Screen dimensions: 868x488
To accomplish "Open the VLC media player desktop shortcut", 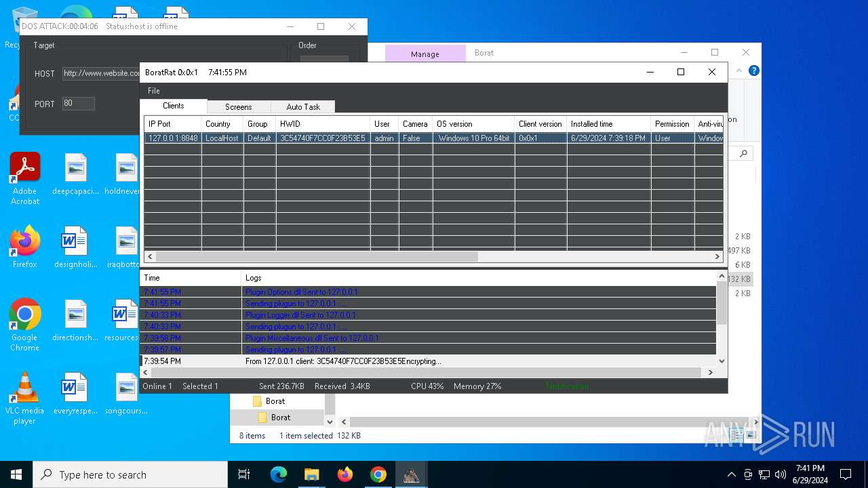I will [25, 399].
